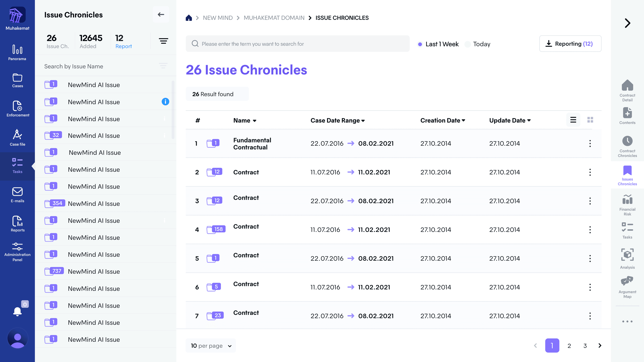Select the Last 1 Week radio option
The width and height of the screenshot is (644, 362).
pyautogui.click(x=420, y=44)
